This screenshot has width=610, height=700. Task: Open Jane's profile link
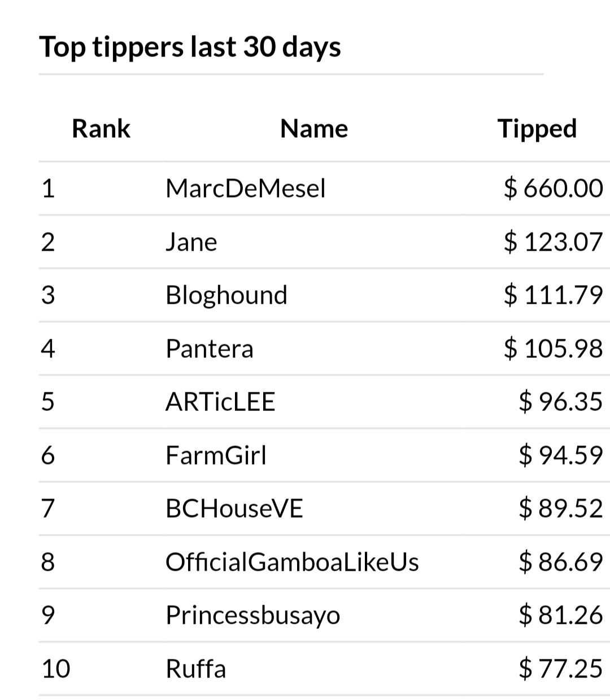pyautogui.click(x=191, y=242)
